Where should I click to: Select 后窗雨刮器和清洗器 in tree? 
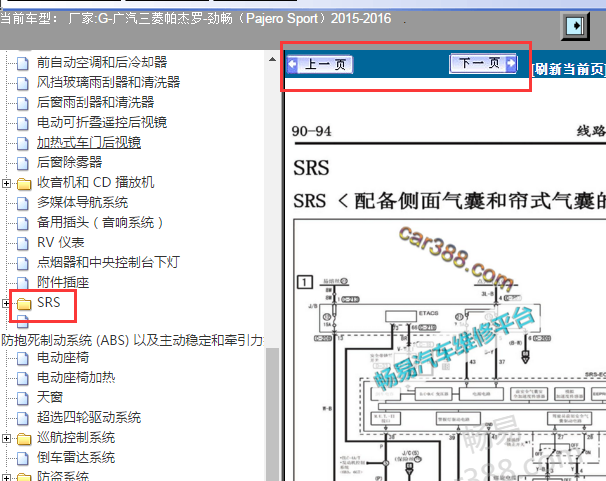(x=95, y=102)
